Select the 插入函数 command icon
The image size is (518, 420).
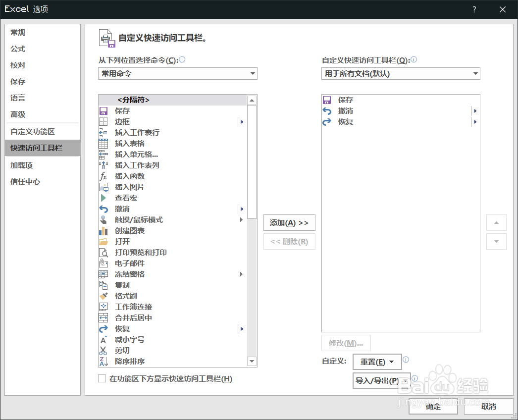click(x=104, y=176)
